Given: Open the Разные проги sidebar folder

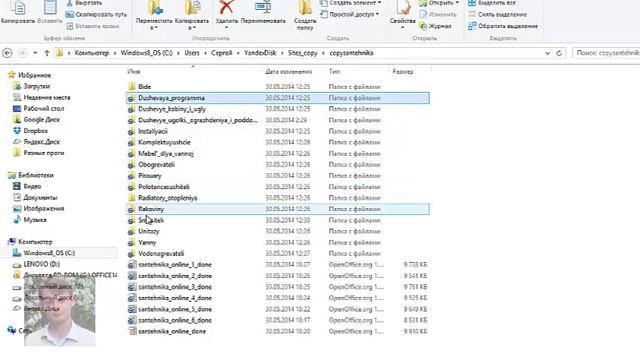Looking at the screenshot, I should pos(38,153).
